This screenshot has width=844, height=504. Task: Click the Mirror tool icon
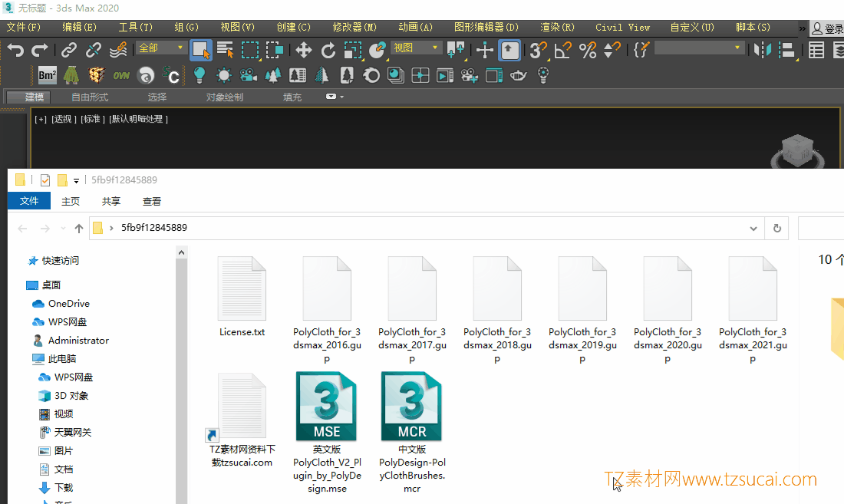tap(762, 50)
